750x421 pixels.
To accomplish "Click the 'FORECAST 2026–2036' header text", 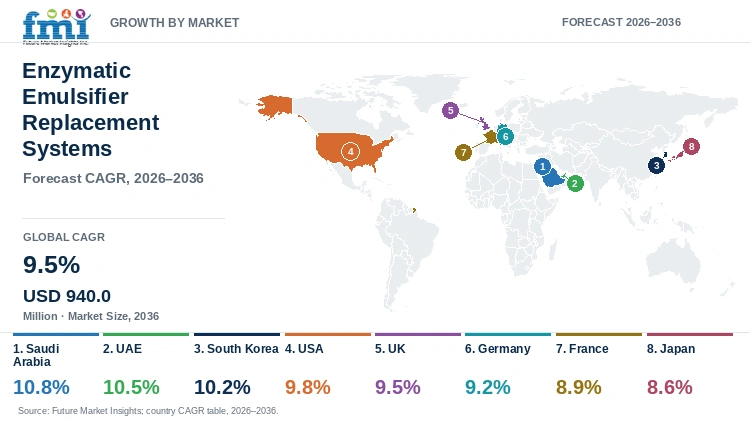I will pyautogui.click(x=621, y=22).
